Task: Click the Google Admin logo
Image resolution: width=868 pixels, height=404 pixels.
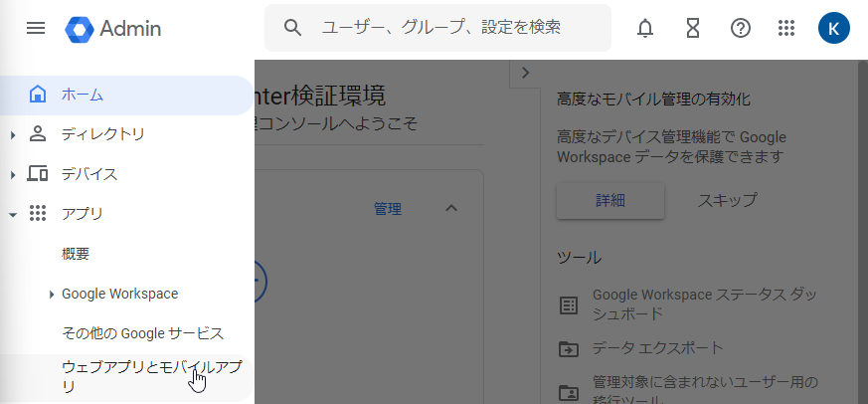Action: (x=113, y=29)
